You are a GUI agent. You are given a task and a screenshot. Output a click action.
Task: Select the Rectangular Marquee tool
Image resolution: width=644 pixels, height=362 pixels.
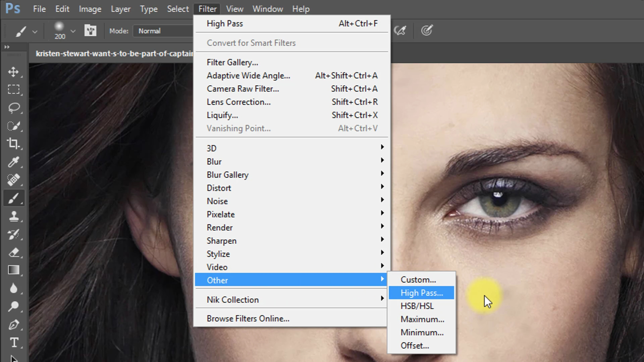click(x=13, y=89)
